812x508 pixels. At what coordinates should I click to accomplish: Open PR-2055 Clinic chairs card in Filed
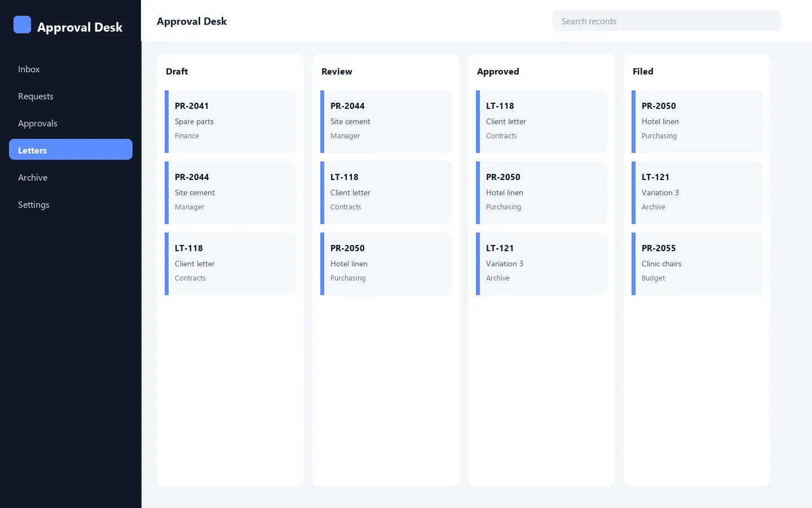[697, 264]
